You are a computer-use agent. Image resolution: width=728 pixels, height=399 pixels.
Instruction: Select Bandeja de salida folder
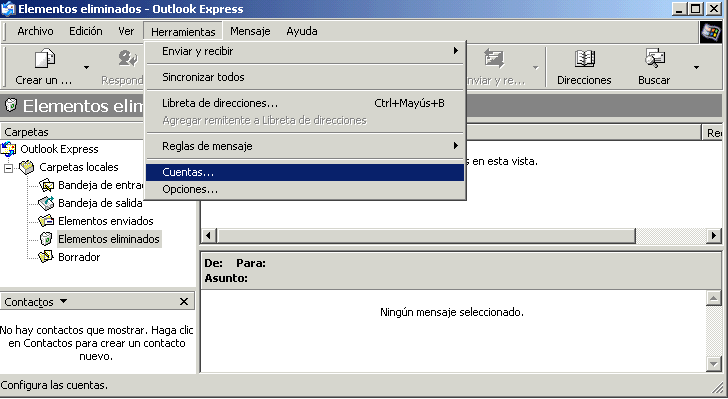tap(100, 203)
